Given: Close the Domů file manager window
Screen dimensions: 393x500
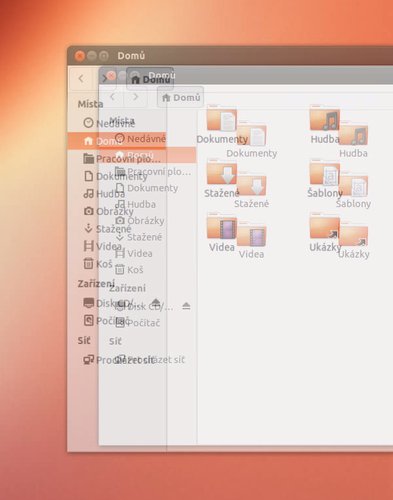Looking at the screenshot, I should (x=79, y=56).
